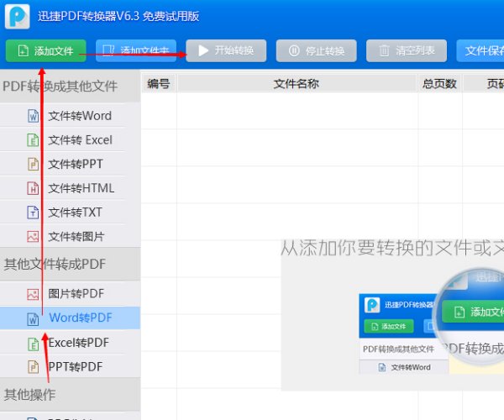Click the Excel icon beside 文件转 Excel

point(33,140)
